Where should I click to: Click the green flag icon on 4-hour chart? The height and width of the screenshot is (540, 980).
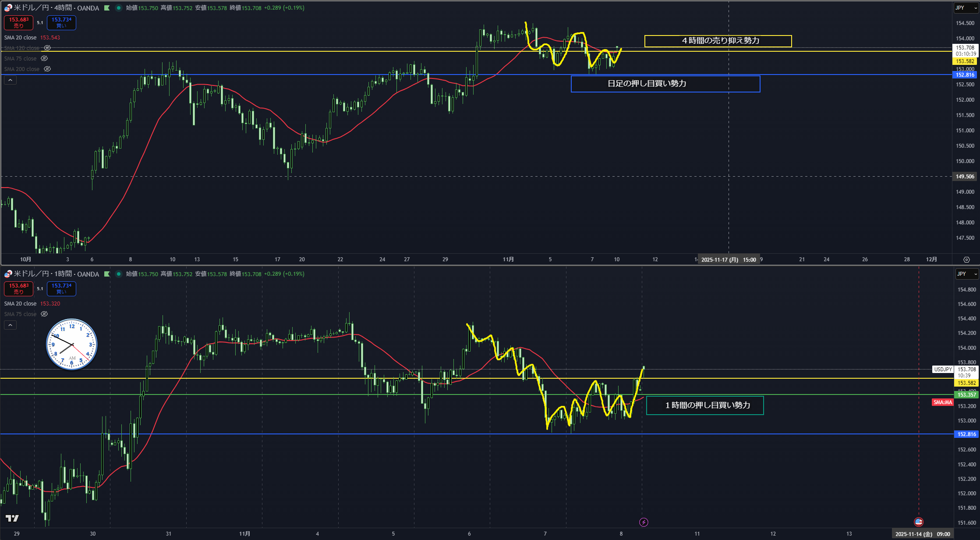click(106, 8)
